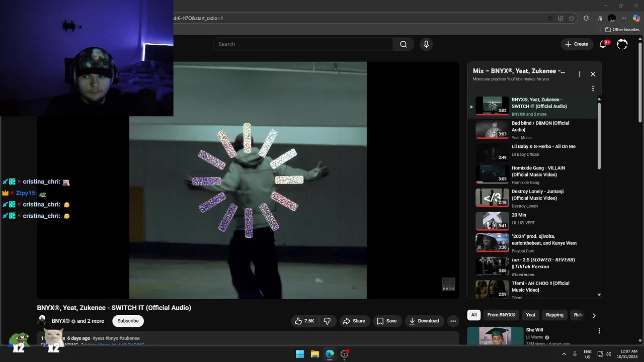Image resolution: width=644 pixels, height=362 pixels.
Task: Open Edge media control music icon
Action: pyautogui.click(x=600, y=18)
